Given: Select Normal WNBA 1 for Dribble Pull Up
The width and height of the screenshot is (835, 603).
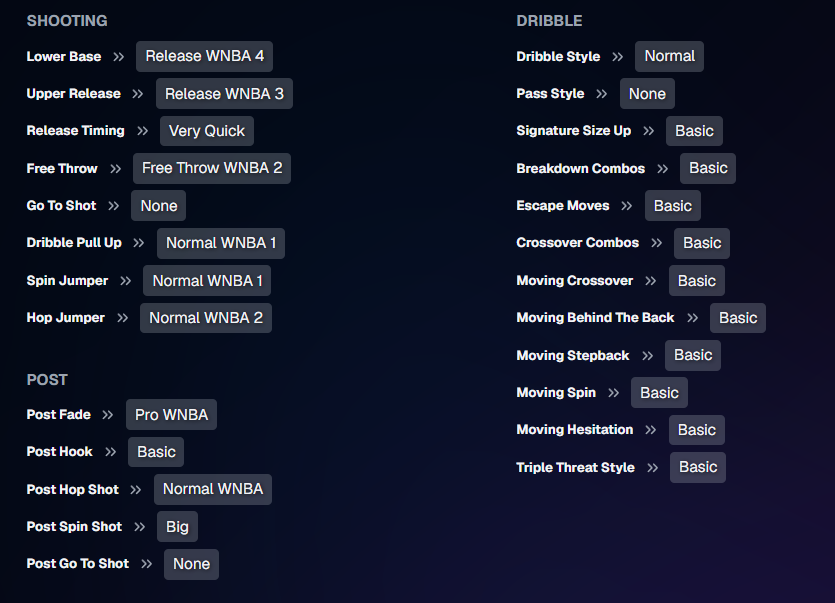Looking at the screenshot, I should point(221,243).
